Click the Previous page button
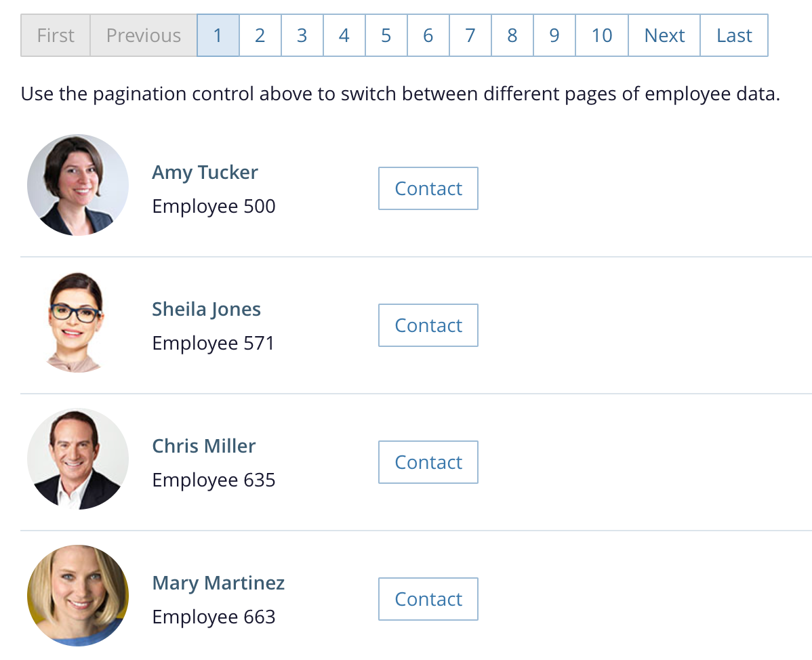Viewport: 812px width, 660px height. coord(144,35)
